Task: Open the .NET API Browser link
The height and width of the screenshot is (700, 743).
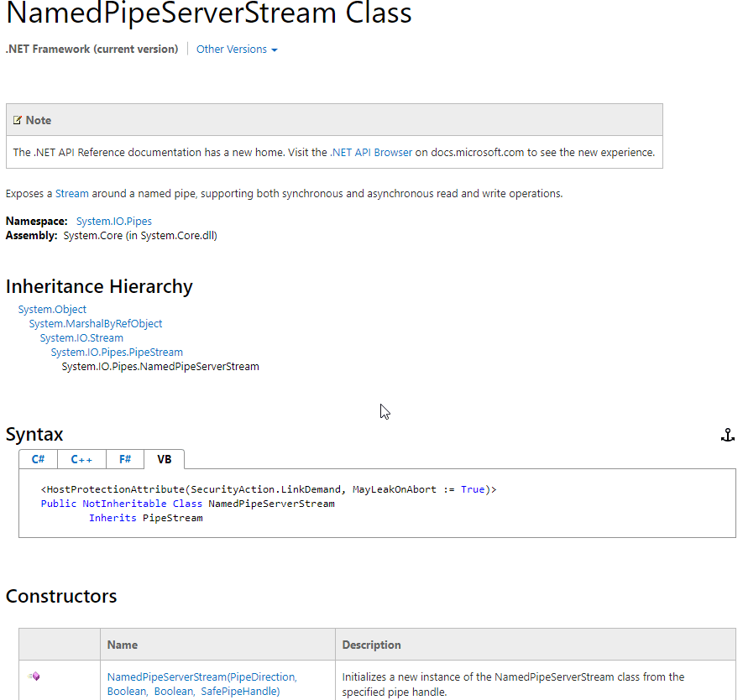Action: [371, 153]
